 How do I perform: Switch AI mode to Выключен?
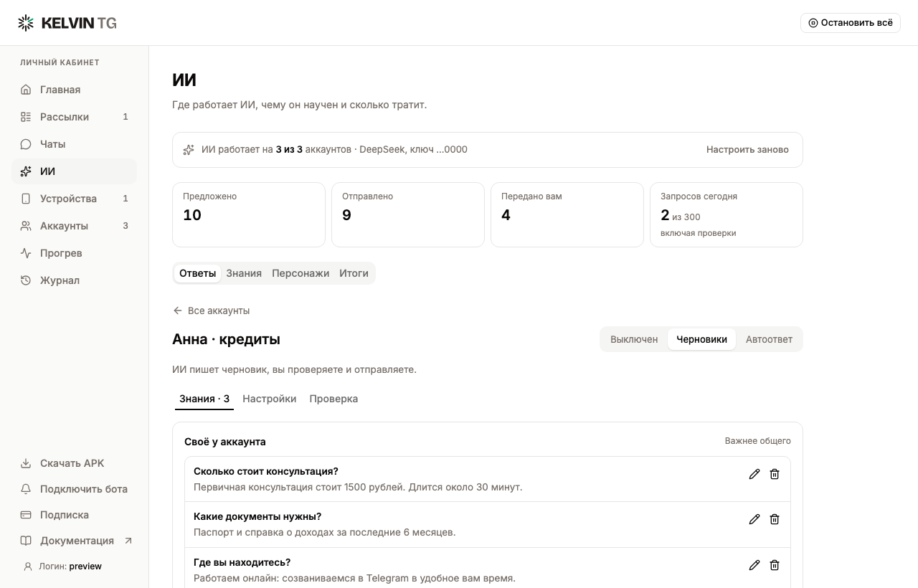634,339
